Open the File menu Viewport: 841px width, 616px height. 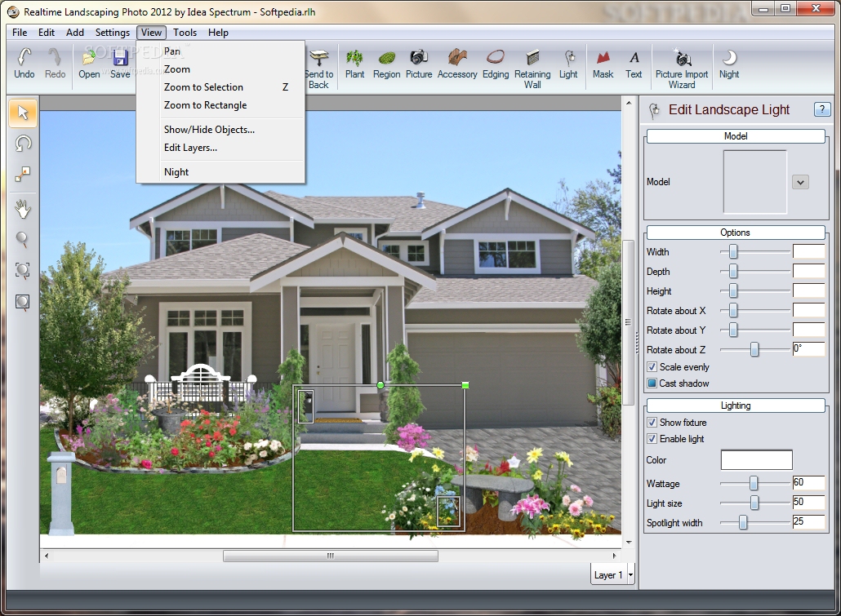tap(20, 33)
